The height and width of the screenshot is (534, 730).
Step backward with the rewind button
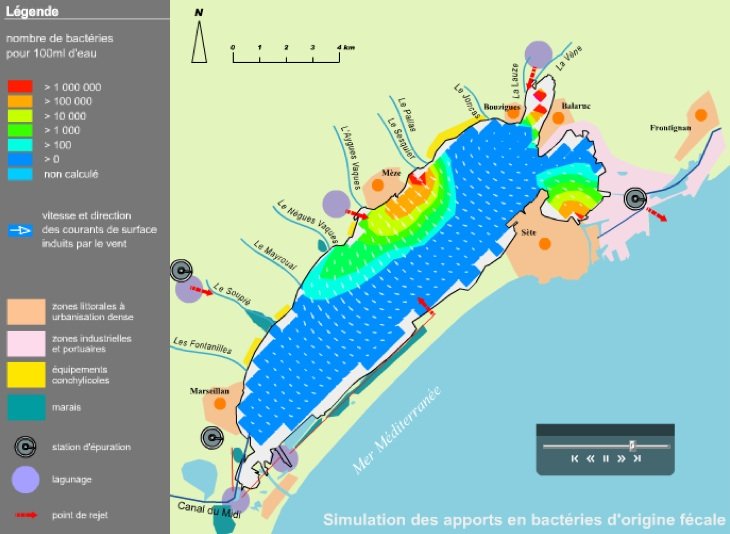pyautogui.click(x=590, y=459)
